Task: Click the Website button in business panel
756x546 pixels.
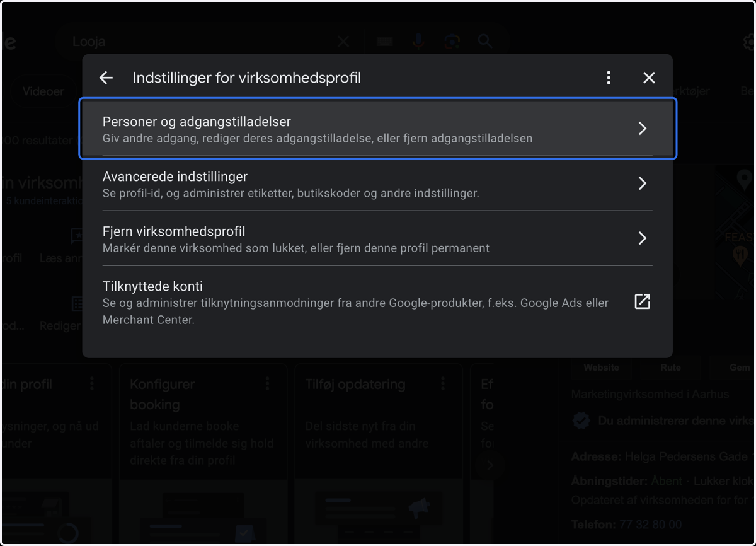Action: click(x=601, y=368)
